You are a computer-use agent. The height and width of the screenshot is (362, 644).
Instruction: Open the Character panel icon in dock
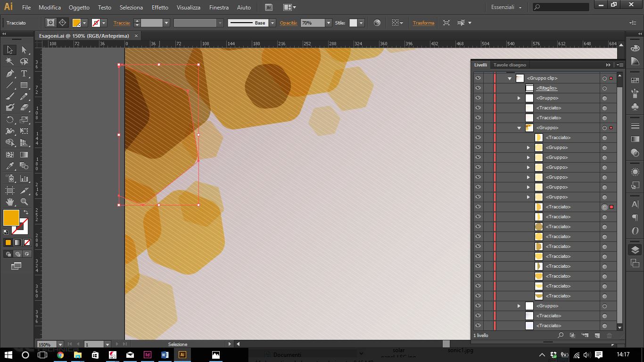635,204
